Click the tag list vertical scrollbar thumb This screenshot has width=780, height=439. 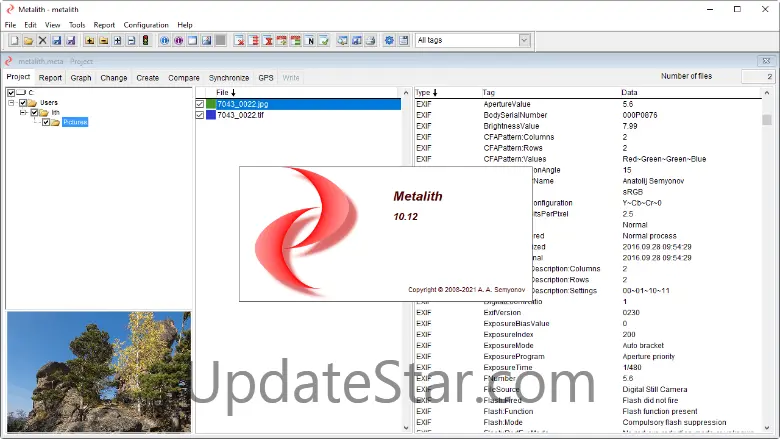(x=767, y=120)
